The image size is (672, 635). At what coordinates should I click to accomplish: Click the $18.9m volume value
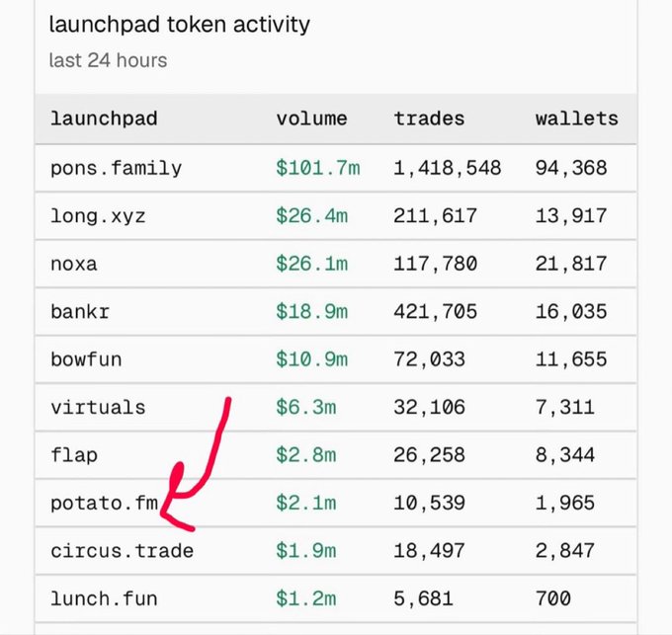(x=311, y=311)
